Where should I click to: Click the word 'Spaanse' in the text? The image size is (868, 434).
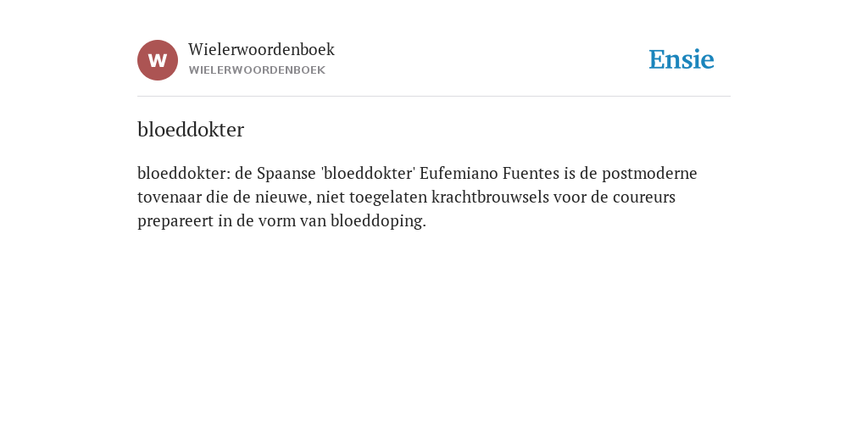pyautogui.click(x=287, y=173)
